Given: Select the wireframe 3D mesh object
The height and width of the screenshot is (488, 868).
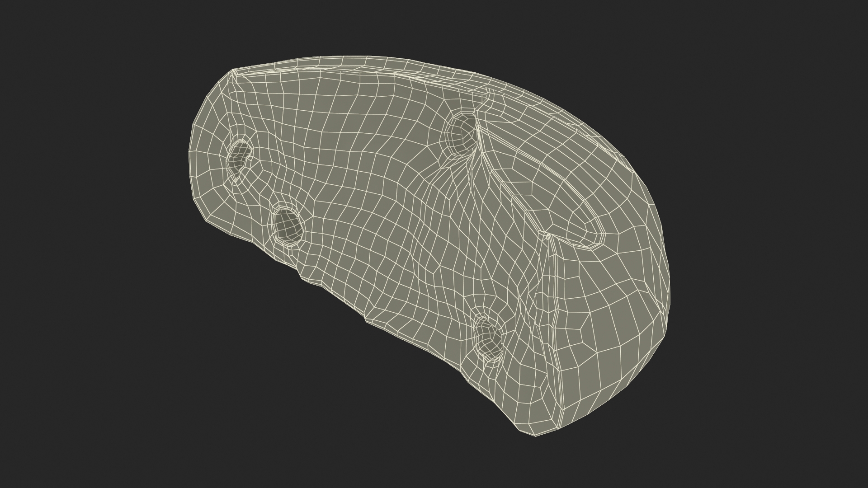Looking at the screenshot, I should (429, 246).
